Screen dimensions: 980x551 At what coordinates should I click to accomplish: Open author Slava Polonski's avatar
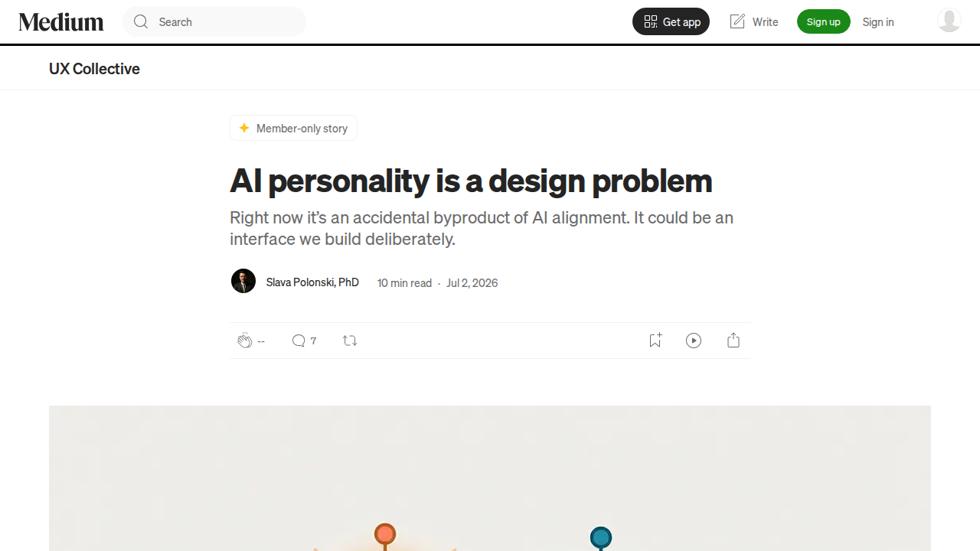click(x=243, y=281)
